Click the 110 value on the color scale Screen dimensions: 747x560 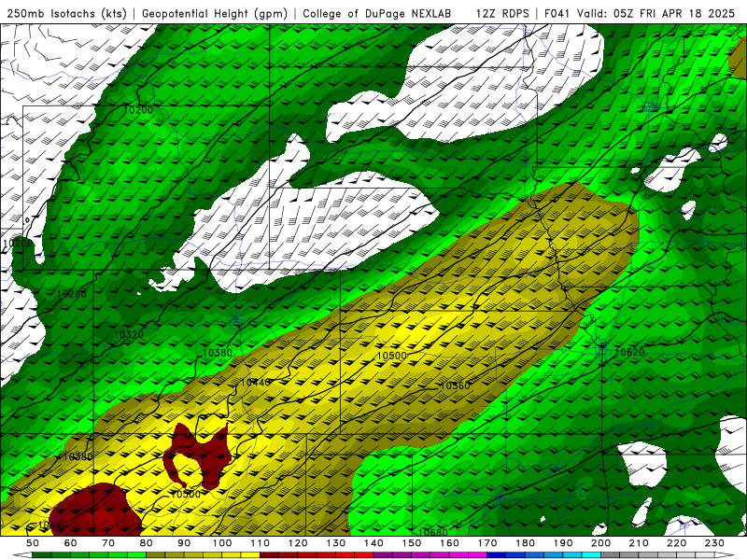pos(260,543)
